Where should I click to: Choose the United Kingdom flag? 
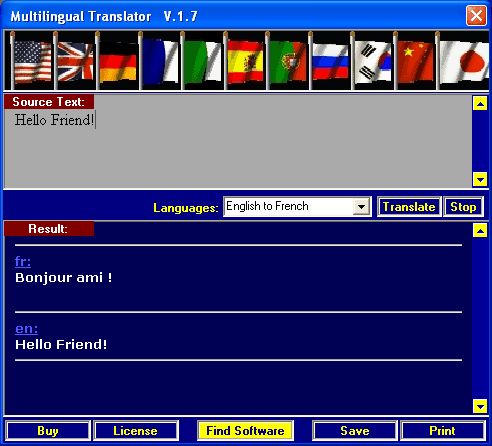(75, 61)
